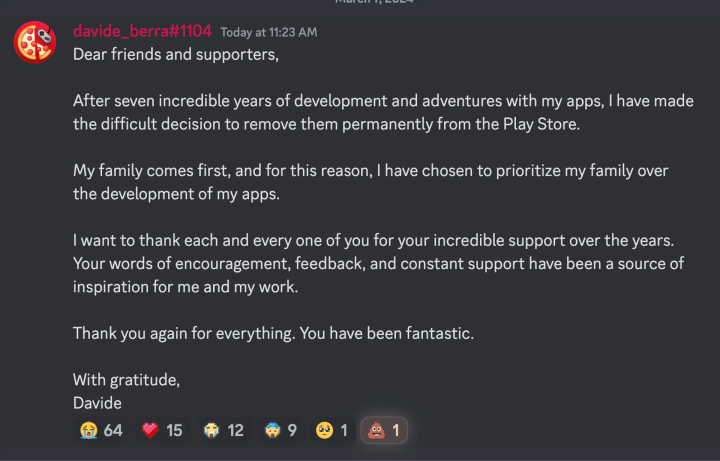Viewport: 720px width, 461px height.
Task: Open davide_berra's pizza avatar profile
Action: click(x=35, y=41)
